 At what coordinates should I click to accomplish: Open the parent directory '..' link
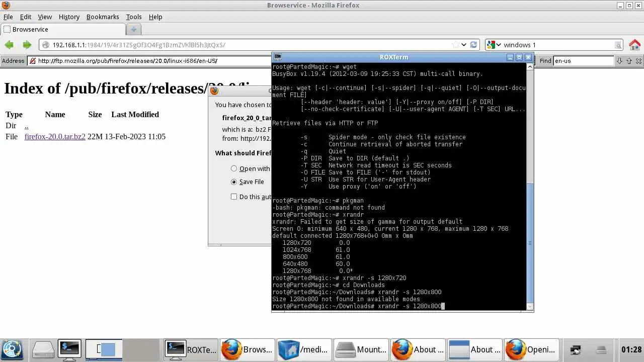pyautogui.click(x=27, y=126)
